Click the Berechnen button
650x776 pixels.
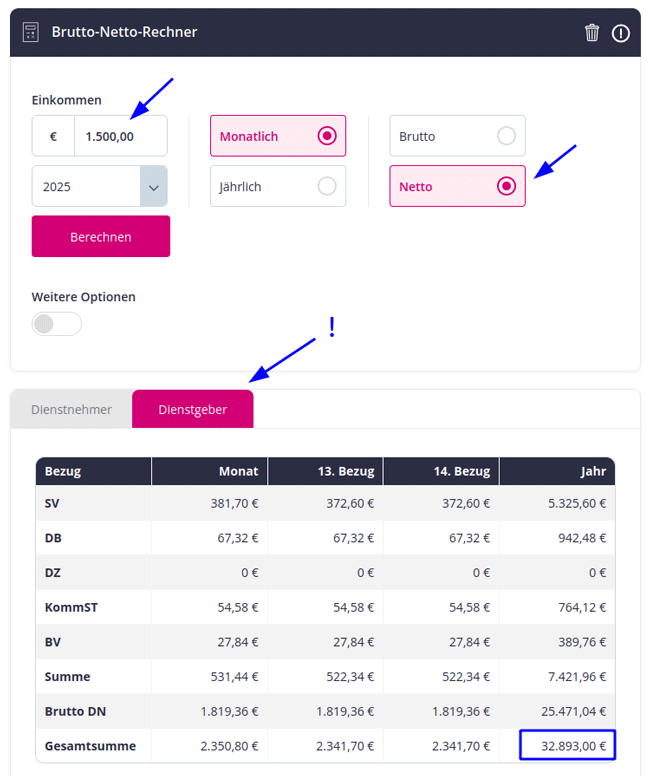[100, 237]
